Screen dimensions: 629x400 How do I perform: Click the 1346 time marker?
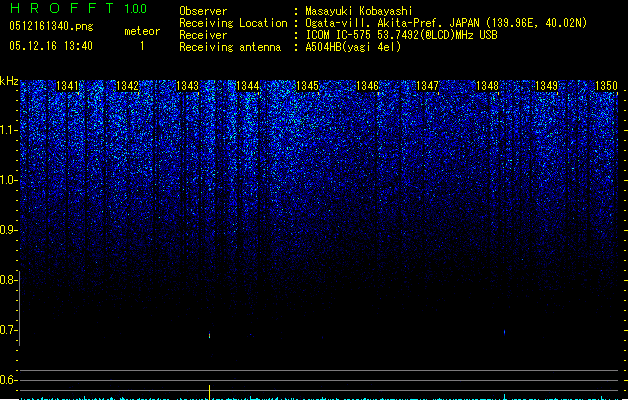click(x=367, y=86)
